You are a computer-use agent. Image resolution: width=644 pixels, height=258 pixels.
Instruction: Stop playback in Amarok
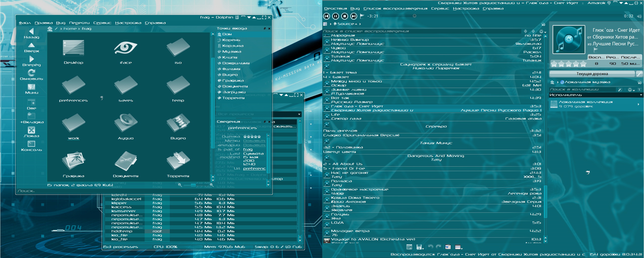(x=345, y=16)
